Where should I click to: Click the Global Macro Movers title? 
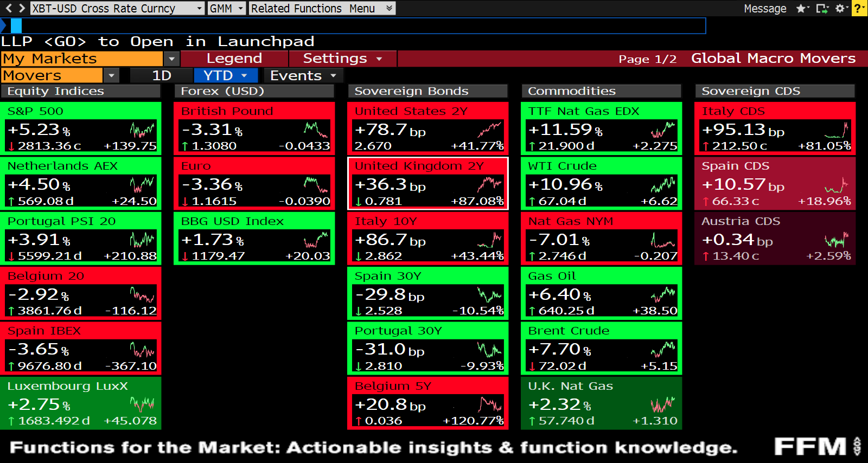tap(773, 59)
